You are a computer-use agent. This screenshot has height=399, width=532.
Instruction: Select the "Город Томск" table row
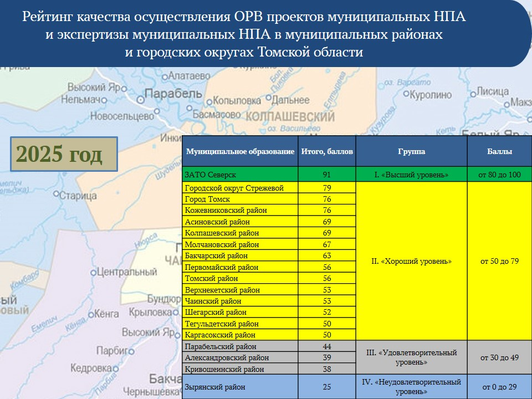pyautogui.click(x=240, y=199)
